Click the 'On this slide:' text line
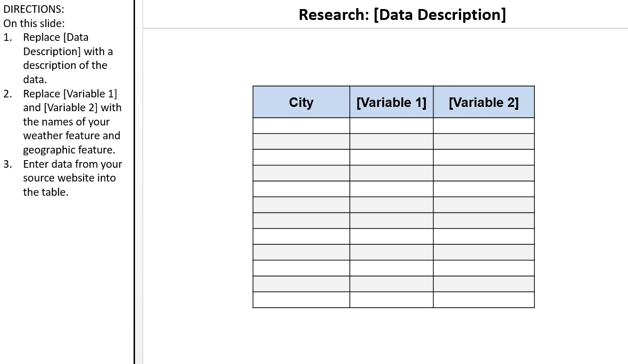The height and width of the screenshot is (364, 628). pyautogui.click(x=34, y=23)
